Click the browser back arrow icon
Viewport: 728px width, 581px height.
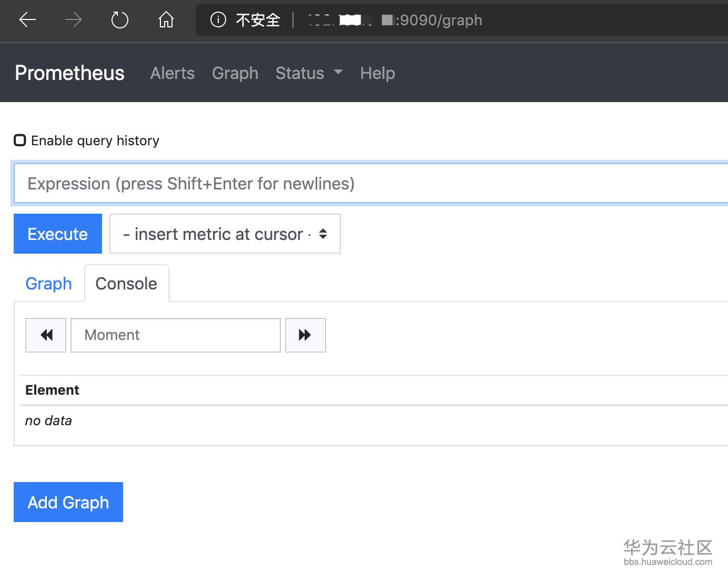(x=27, y=20)
